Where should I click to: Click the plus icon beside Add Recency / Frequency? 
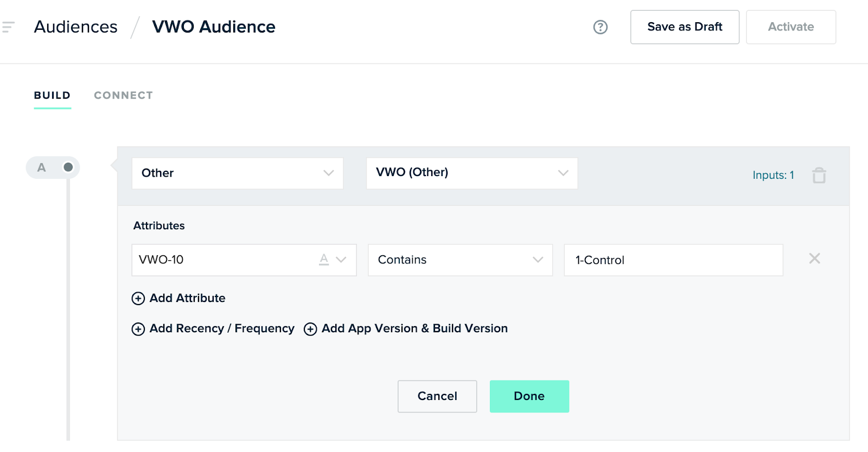[x=138, y=329]
